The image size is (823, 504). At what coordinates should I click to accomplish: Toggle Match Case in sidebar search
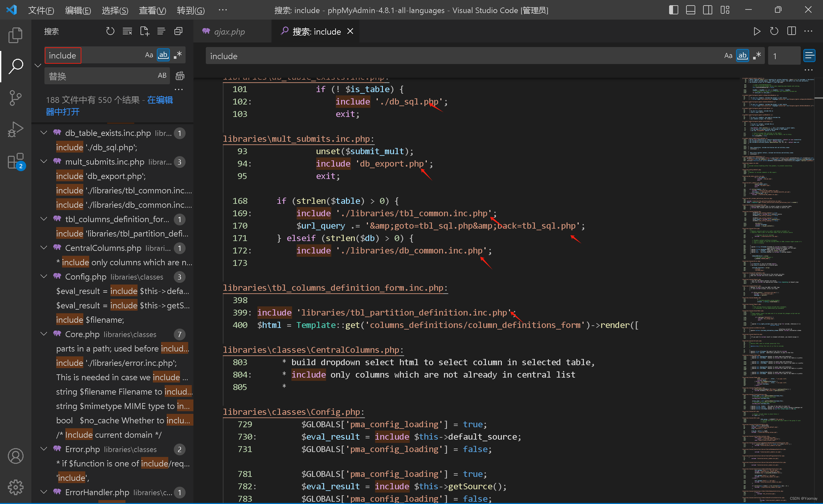point(149,55)
